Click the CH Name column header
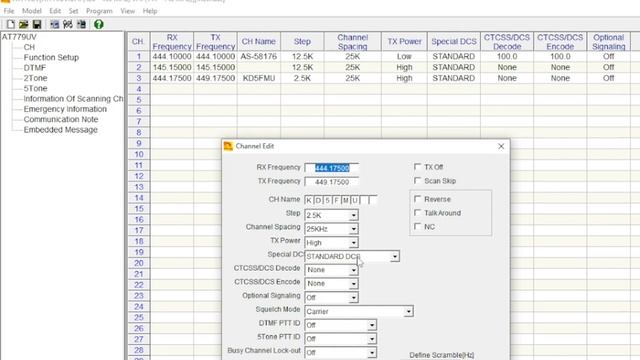 pos(259,42)
